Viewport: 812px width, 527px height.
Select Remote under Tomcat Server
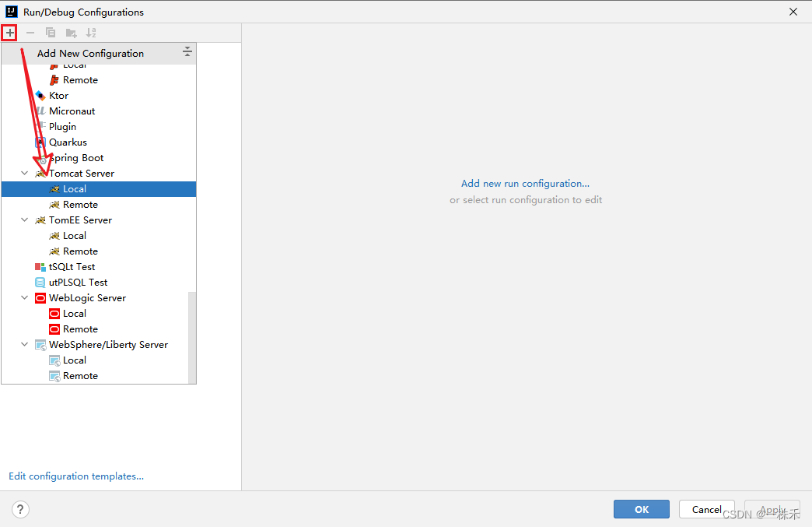[x=99, y=205]
